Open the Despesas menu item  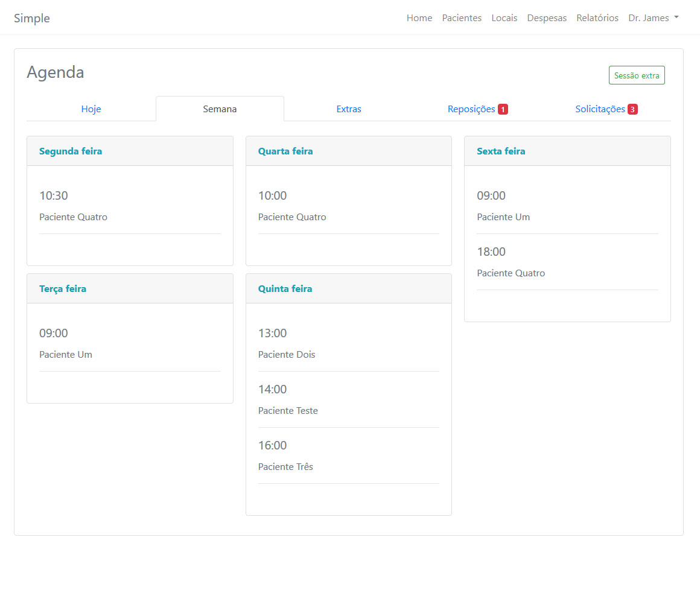[547, 18]
